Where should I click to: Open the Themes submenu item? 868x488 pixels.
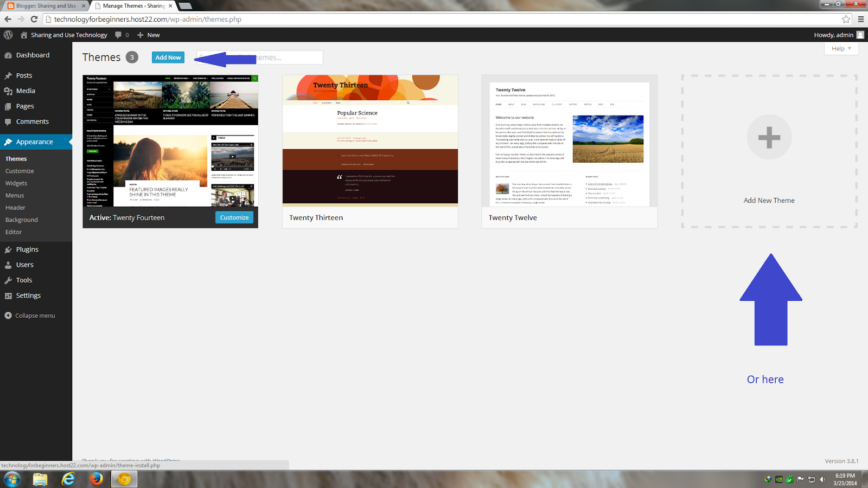click(x=16, y=159)
